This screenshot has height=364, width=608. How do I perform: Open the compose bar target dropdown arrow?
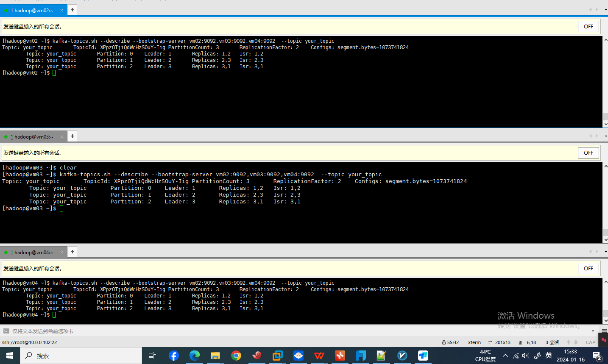[x=593, y=331]
